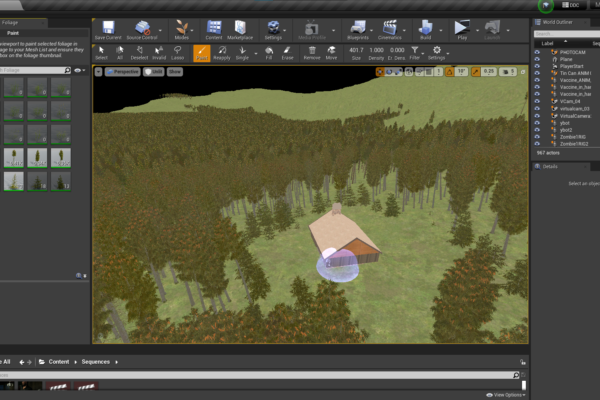Image resolution: width=600 pixels, height=400 pixels.
Task: Click the Reapply foliage tool
Action: coord(222,53)
